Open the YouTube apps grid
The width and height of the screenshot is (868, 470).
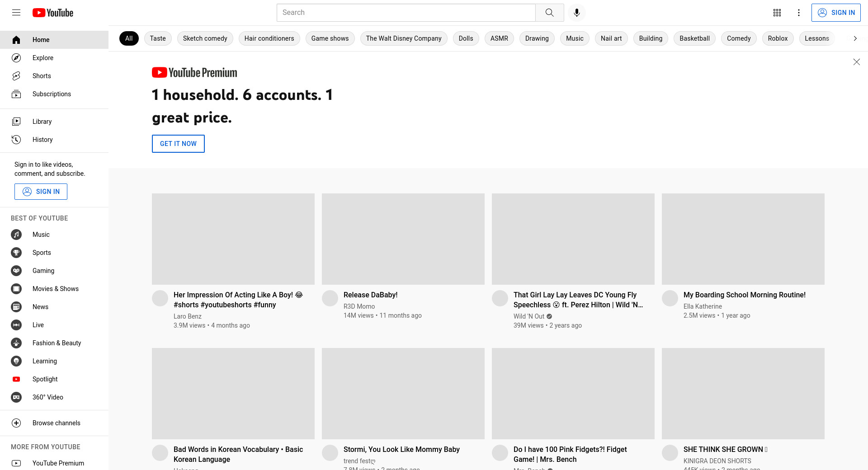(777, 13)
